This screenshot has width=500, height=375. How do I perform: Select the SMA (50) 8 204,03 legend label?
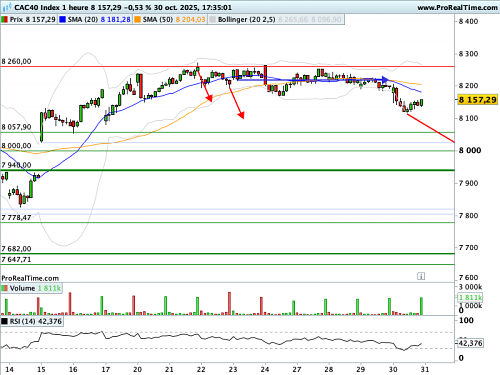[x=174, y=20]
